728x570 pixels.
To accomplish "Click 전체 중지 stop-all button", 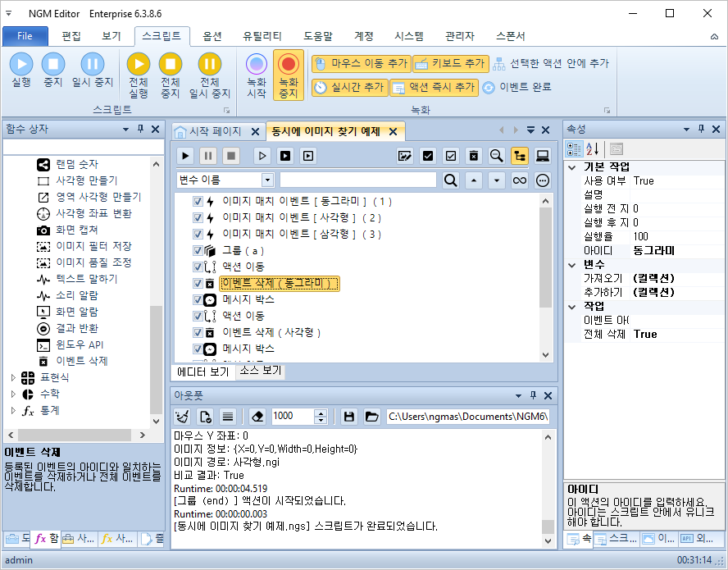I will tap(171, 75).
